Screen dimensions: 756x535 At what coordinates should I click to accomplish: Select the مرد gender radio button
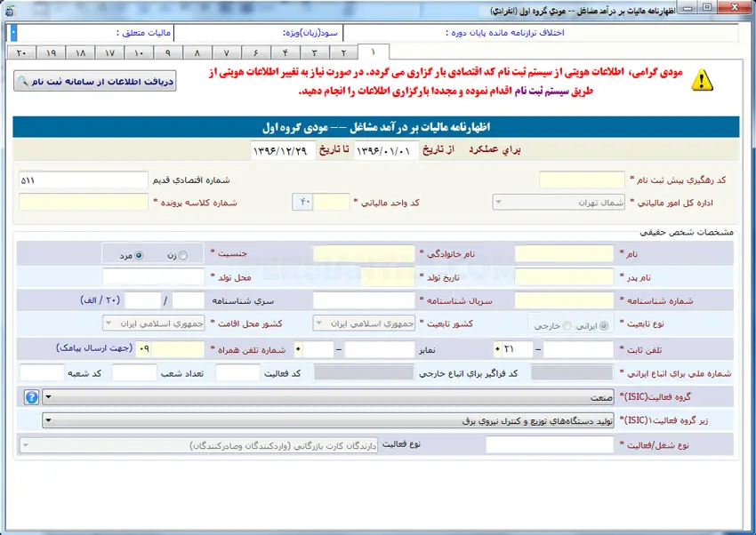pos(139,255)
